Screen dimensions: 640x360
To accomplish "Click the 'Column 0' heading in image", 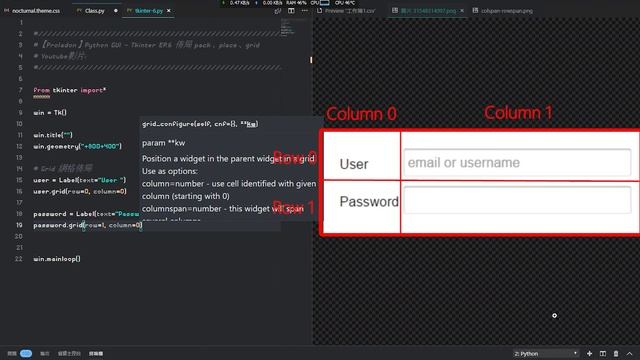I will click(x=361, y=114).
